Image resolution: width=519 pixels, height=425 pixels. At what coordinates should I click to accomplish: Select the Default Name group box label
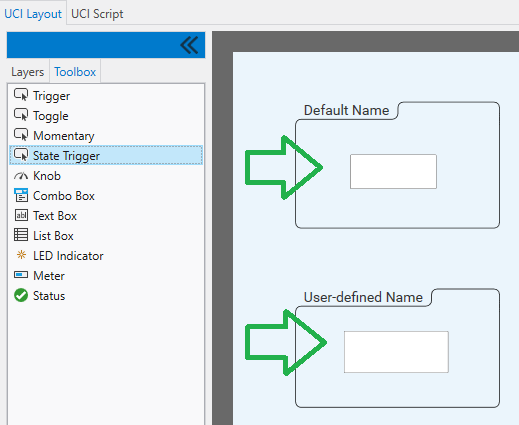point(346,110)
